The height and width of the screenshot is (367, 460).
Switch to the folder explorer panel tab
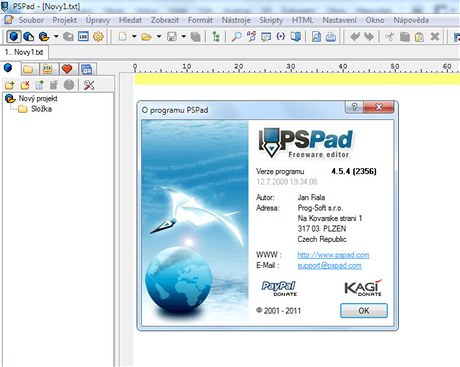tap(28, 69)
